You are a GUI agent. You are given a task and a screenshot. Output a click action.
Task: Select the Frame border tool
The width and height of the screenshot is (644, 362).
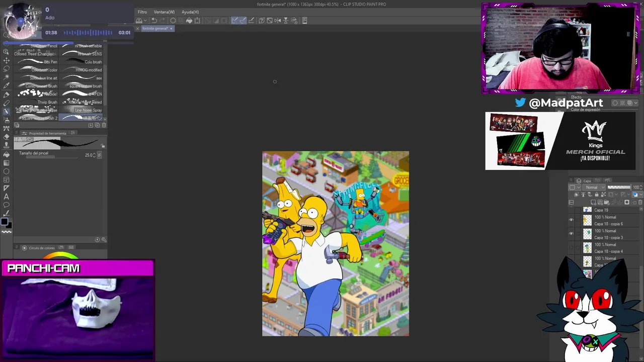pyautogui.click(x=6, y=179)
